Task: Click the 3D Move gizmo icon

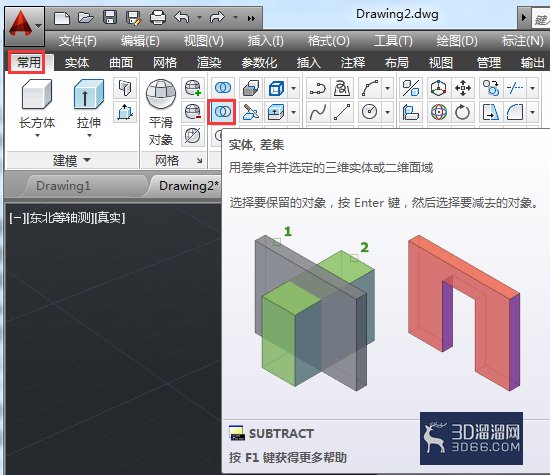Action: [x=439, y=88]
